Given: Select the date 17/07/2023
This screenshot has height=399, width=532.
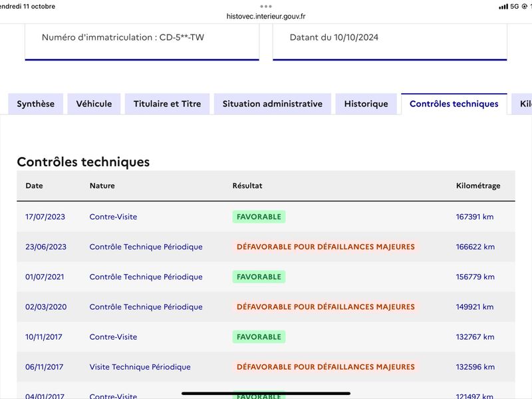Looking at the screenshot, I should tap(45, 217).
